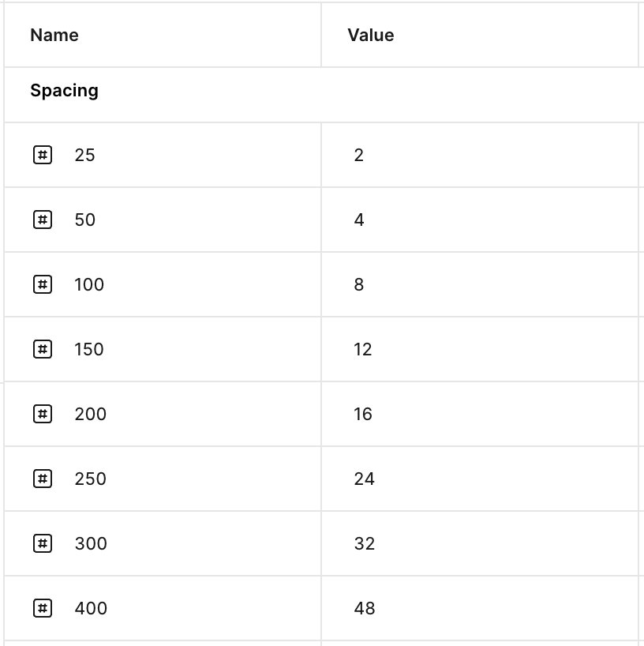This screenshot has width=644, height=646.
Task: Select the number icon beside 200
Action: (x=43, y=414)
